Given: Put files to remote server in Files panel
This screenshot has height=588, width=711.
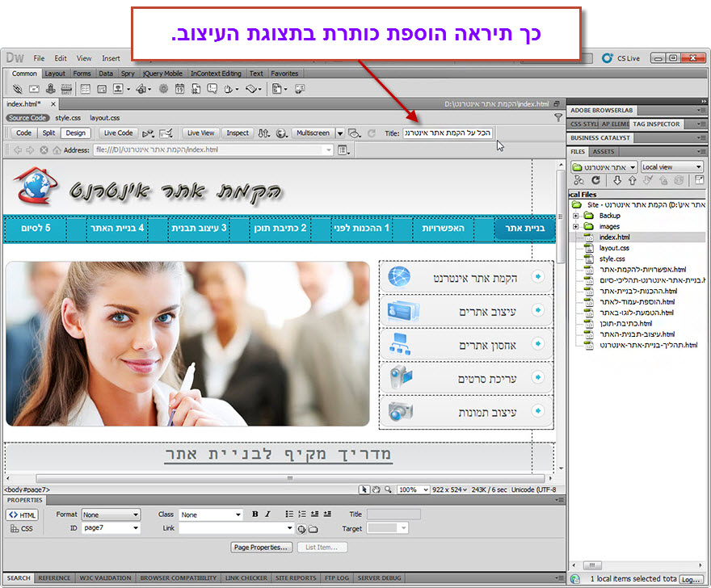Looking at the screenshot, I should 633,179.
